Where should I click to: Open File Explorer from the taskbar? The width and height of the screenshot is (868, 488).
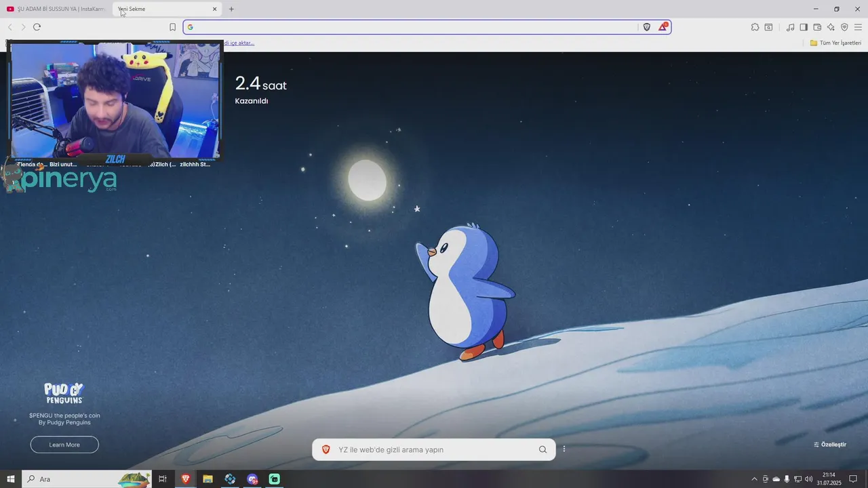pos(208,479)
